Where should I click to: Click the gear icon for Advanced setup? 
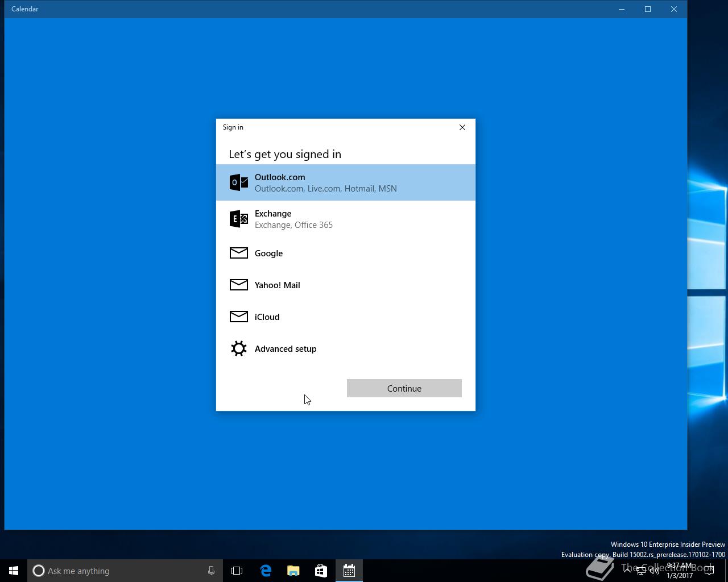point(239,348)
